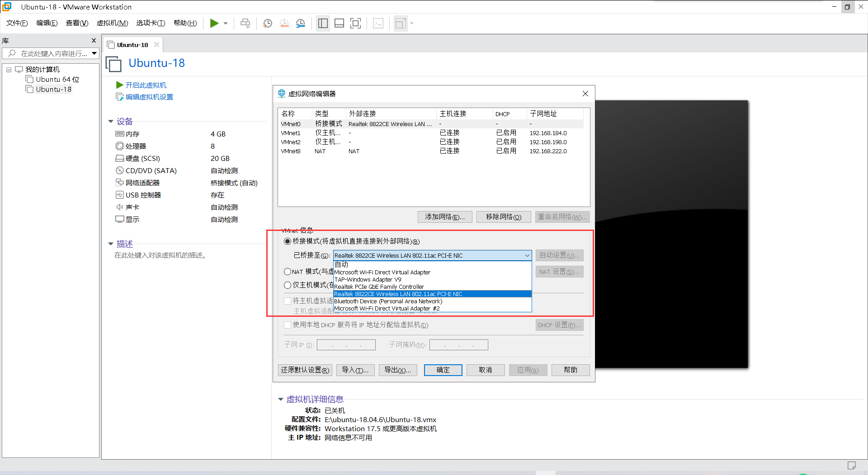Click the 处理器 processor device icon

[x=120, y=146]
